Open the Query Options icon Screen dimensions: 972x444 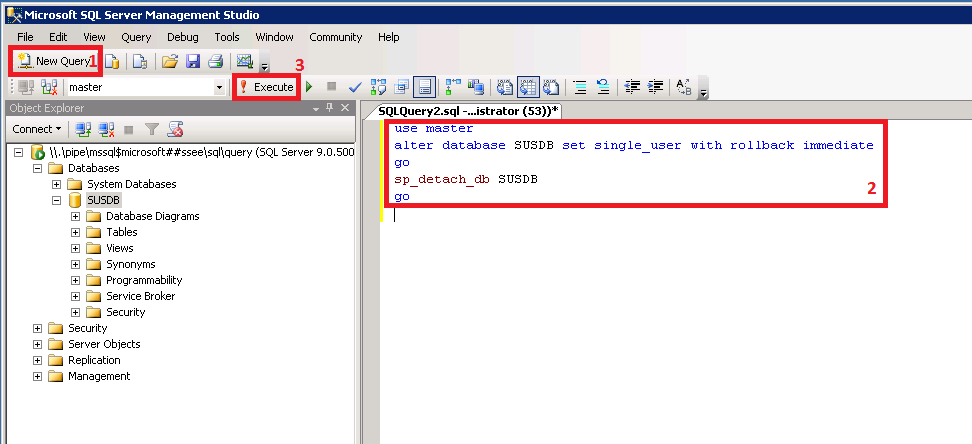(x=401, y=87)
